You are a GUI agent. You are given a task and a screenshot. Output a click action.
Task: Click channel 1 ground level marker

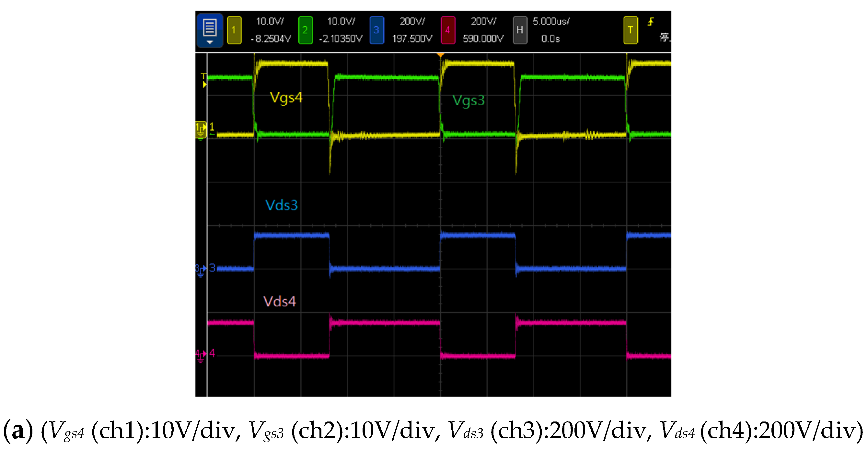pos(201,129)
